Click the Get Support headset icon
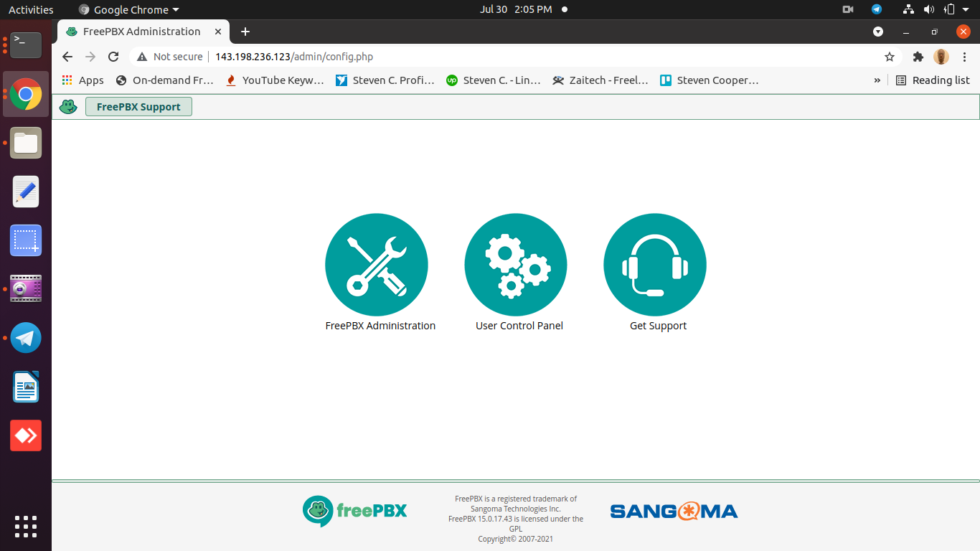Viewport: 980px width, 551px height. [x=655, y=265]
